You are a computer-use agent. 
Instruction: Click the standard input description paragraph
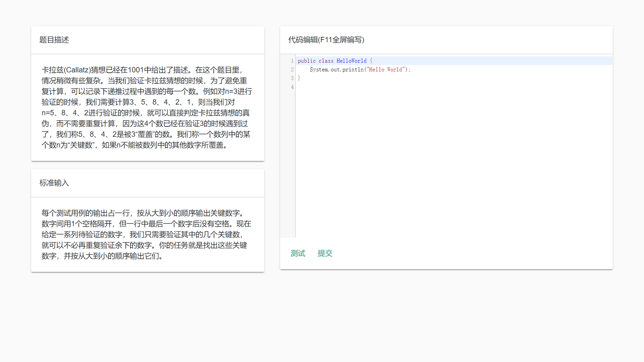(146, 235)
